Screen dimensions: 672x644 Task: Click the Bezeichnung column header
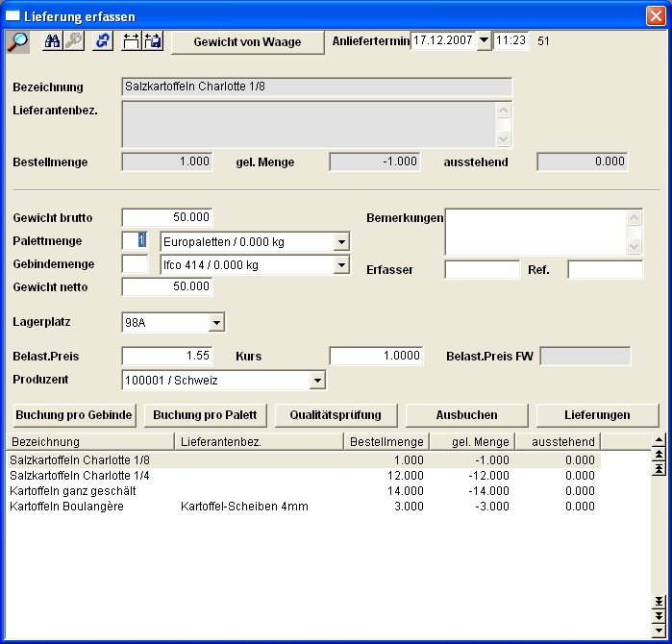point(90,442)
